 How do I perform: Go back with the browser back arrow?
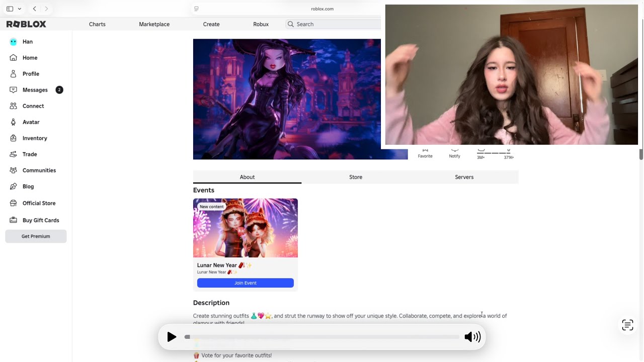[34, 9]
